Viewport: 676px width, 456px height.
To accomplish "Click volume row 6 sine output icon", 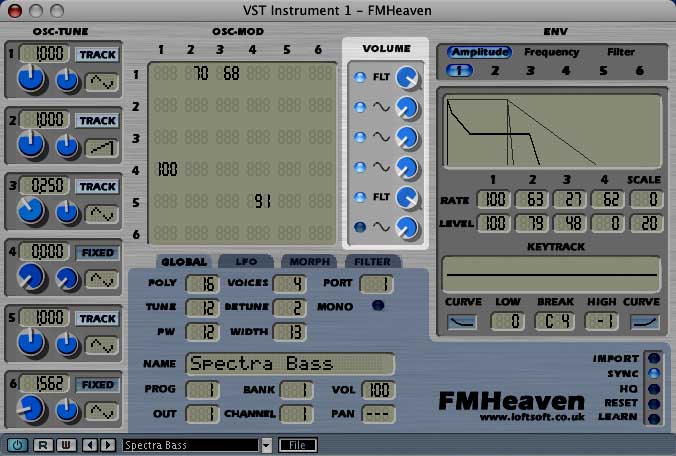I will 381,227.
